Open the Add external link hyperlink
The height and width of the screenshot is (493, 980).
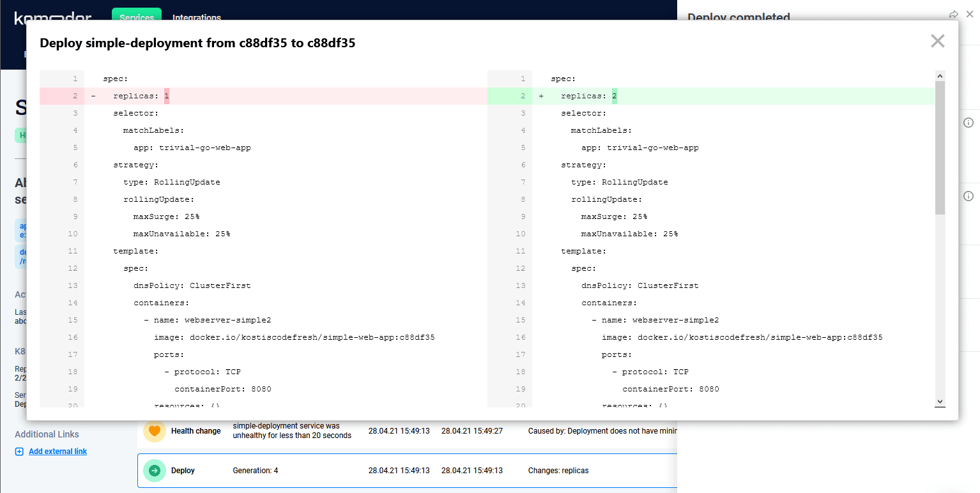point(57,451)
